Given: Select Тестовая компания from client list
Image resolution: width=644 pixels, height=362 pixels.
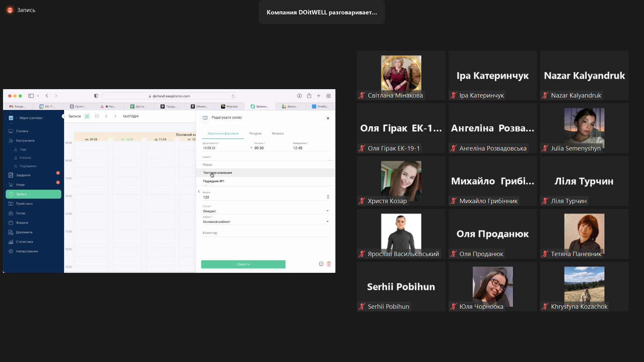Looking at the screenshot, I should pos(266,173).
